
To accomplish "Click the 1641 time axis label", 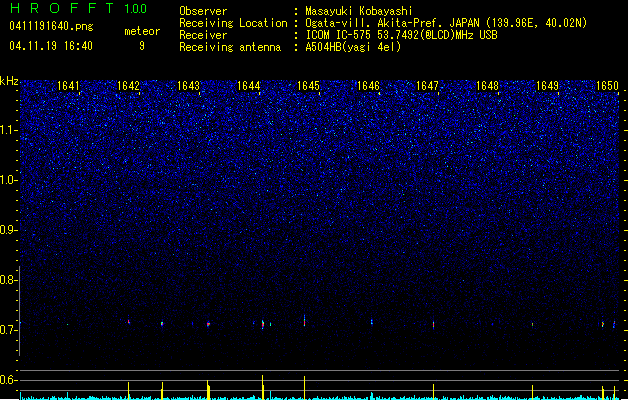I will [69, 86].
